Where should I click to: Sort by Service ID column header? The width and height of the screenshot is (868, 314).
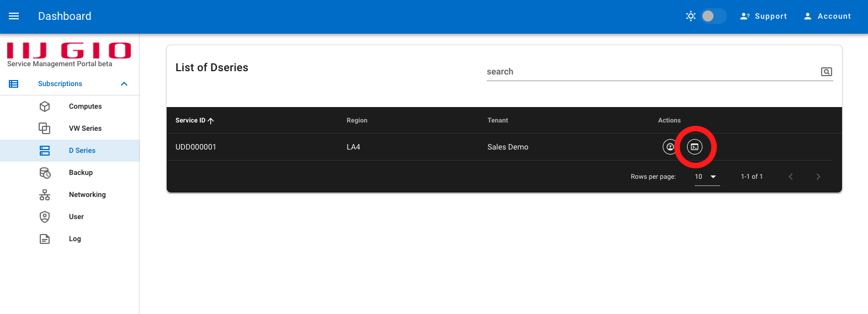click(190, 120)
